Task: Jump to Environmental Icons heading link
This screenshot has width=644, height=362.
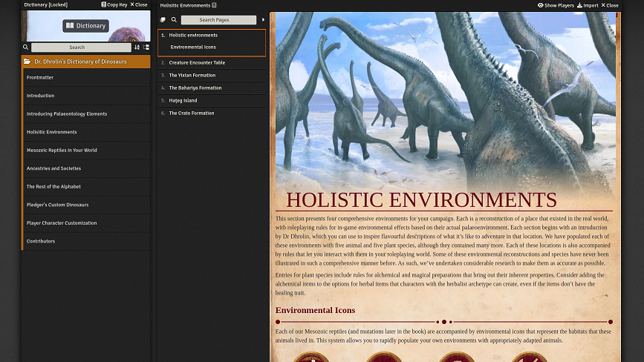Action: pyautogui.click(x=193, y=47)
